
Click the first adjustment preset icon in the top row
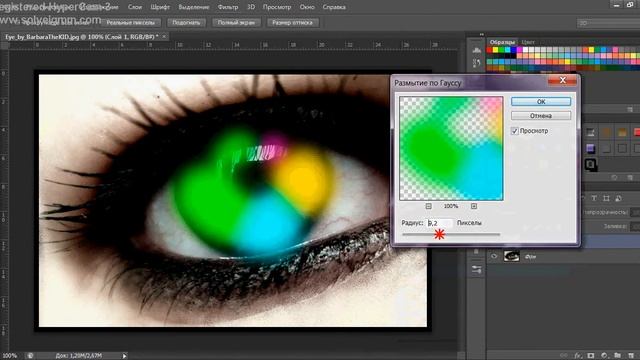591,132
